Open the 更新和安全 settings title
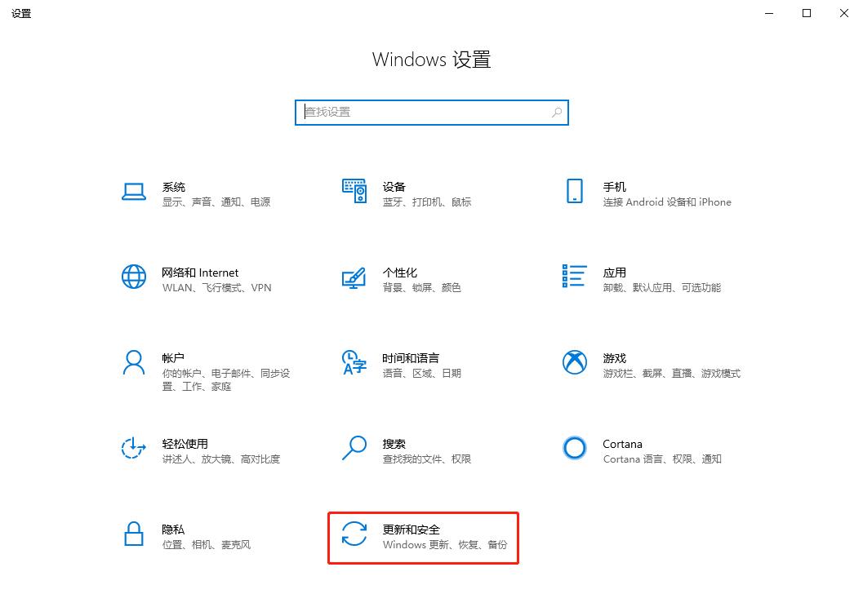Screen dimensions: 863x616 tap(411, 530)
